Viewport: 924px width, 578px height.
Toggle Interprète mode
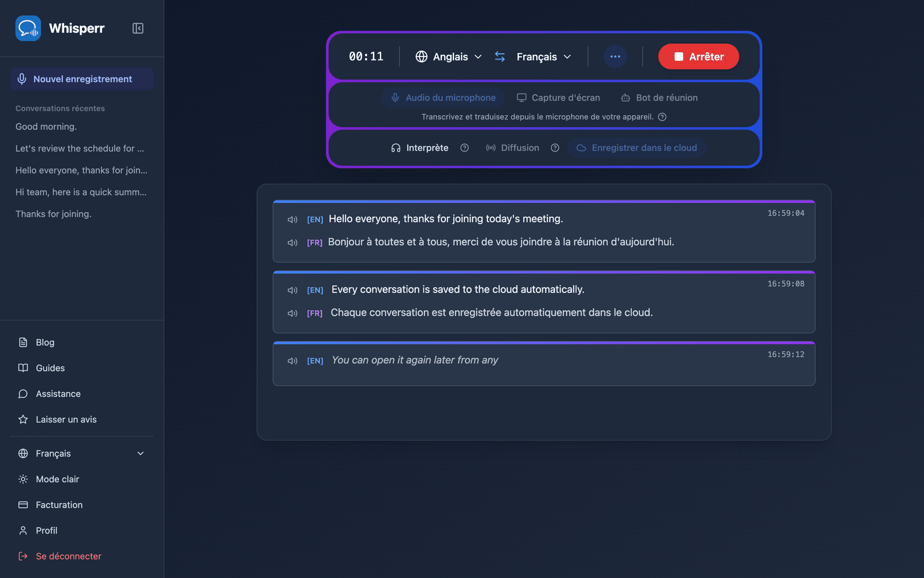pos(420,148)
